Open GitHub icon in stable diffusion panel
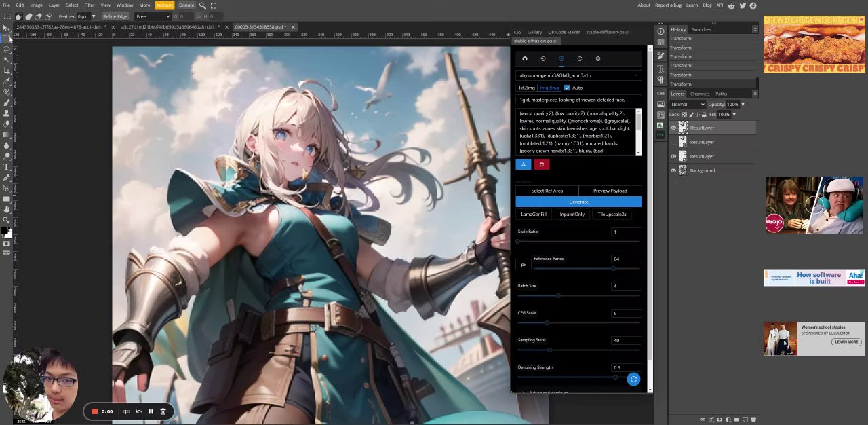 pos(524,59)
